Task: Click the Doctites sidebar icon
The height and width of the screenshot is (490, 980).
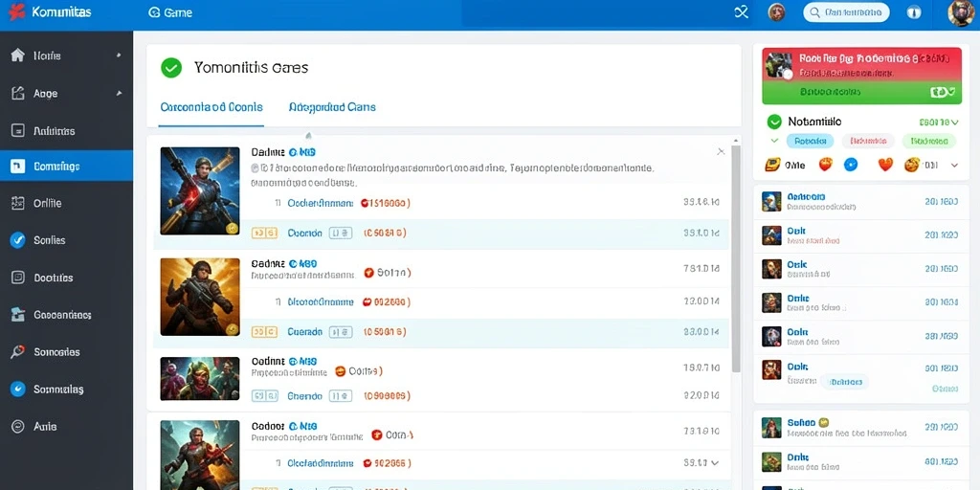Action: (x=17, y=278)
